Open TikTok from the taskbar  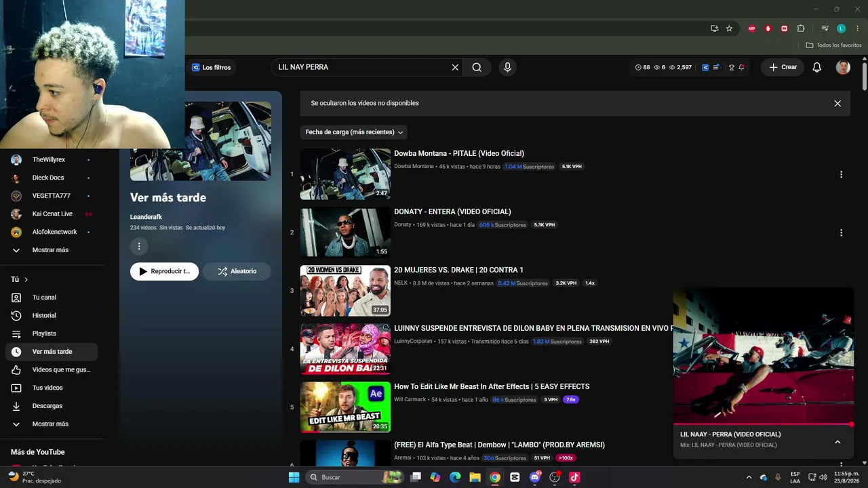tap(574, 477)
